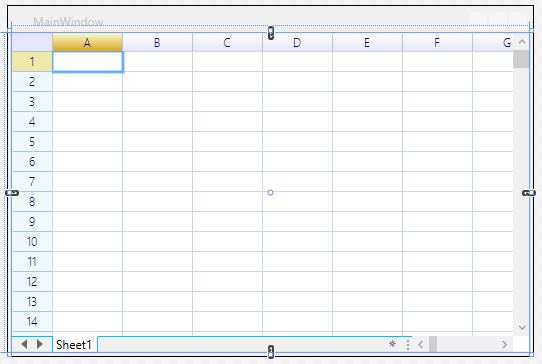This screenshot has height=364, width=542.
Task: Click the tab strip splitter dots
Action: 408,345
